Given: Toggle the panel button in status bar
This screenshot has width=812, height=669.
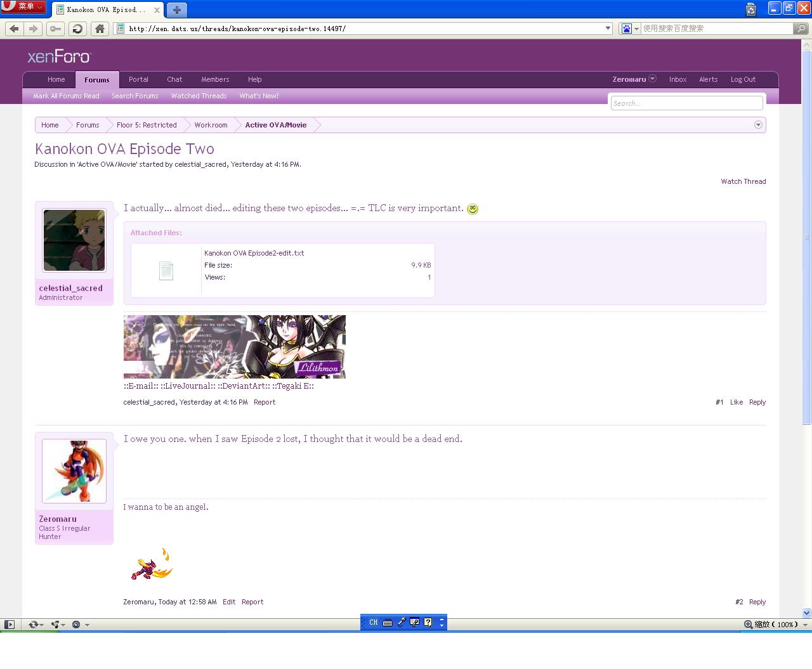Looking at the screenshot, I should (x=10, y=625).
